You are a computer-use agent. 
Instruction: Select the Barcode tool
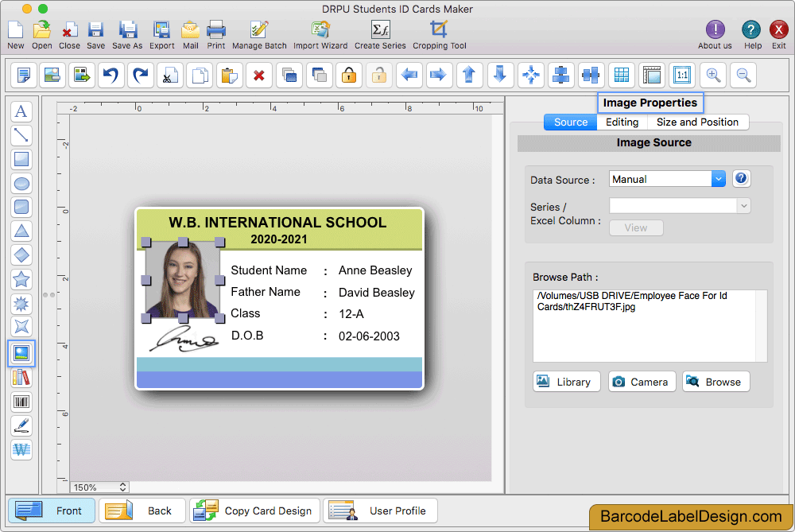[21, 402]
